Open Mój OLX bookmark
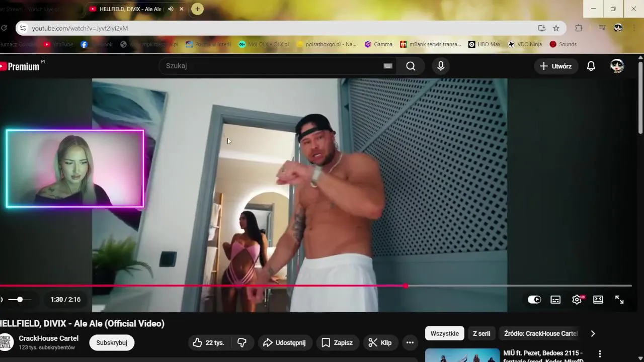 [x=264, y=44]
